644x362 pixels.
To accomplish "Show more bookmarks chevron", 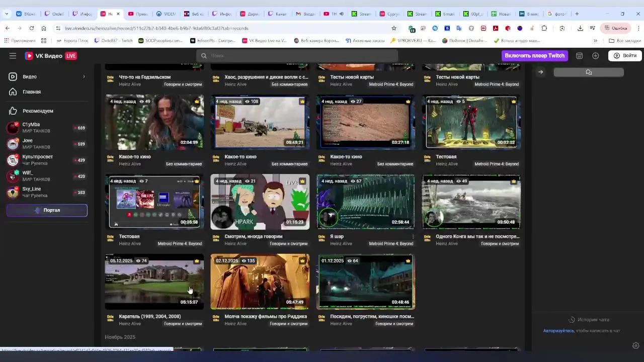I will pos(595,40).
